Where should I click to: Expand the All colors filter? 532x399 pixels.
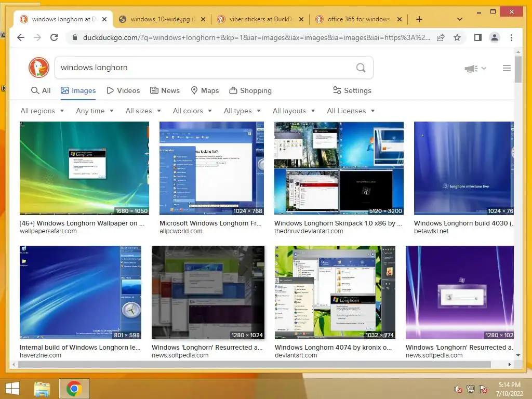192,111
